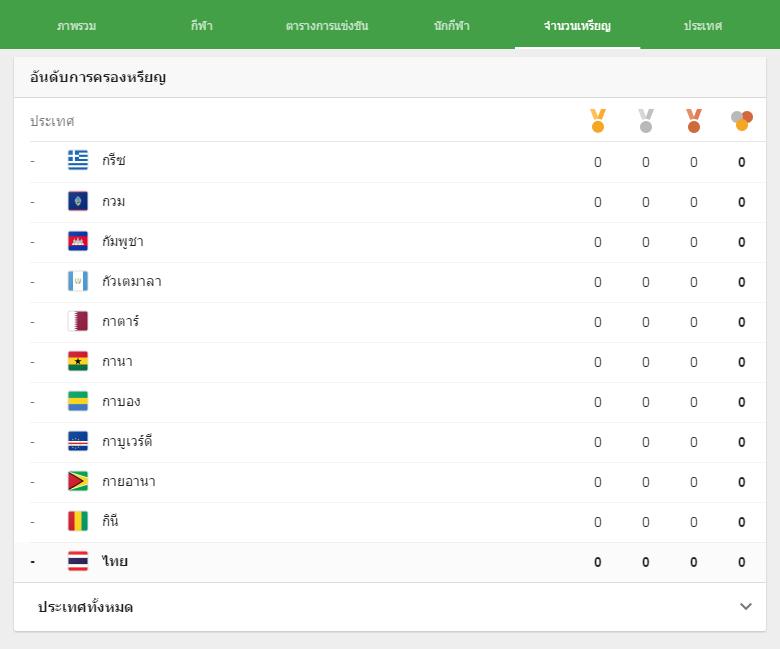Viewport: 780px width, 649px height.
Task: Click the Thailand flag icon
Action: click(x=78, y=561)
